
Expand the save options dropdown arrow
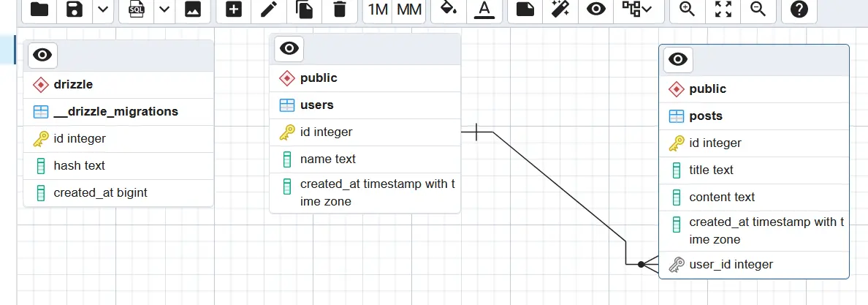(103, 10)
